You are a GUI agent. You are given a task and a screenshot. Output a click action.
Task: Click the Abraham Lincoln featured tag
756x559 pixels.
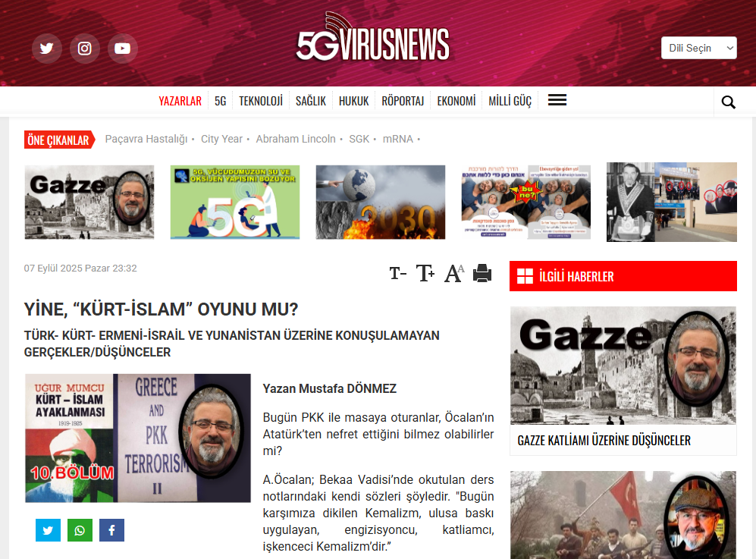[x=296, y=139]
